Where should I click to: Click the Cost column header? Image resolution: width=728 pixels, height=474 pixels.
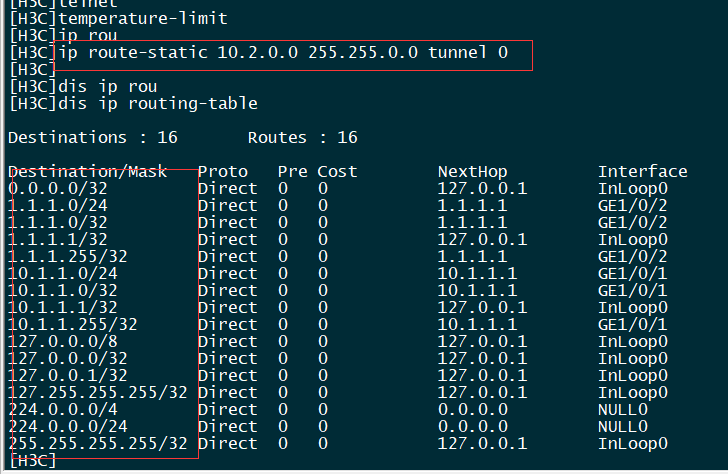tap(337, 171)
